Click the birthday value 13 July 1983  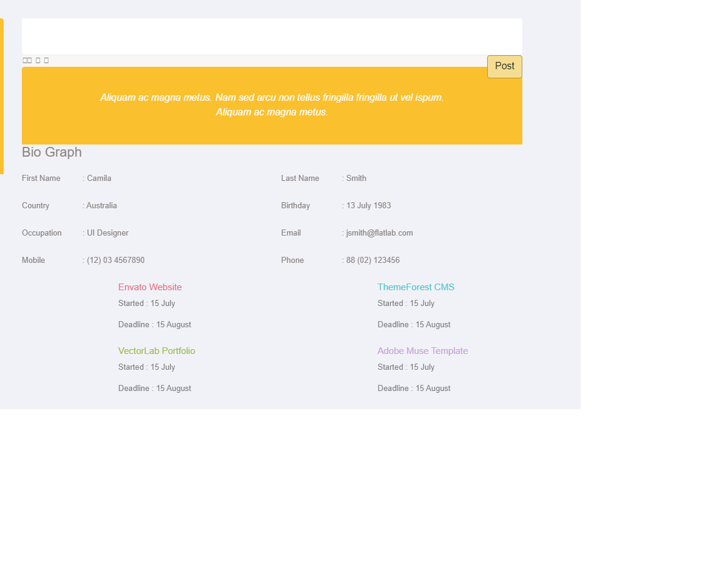tap(368, 206)
